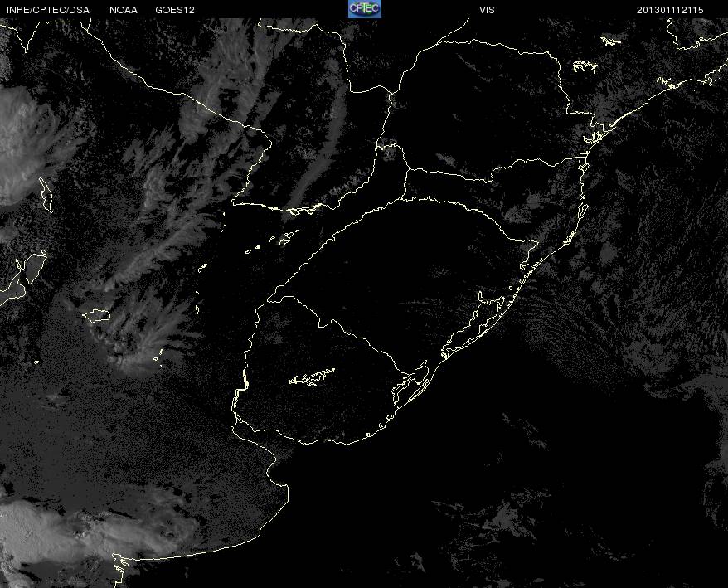
Task: Click the elongated reservoir outline inside Uruguay
Action: click(312, 377)
